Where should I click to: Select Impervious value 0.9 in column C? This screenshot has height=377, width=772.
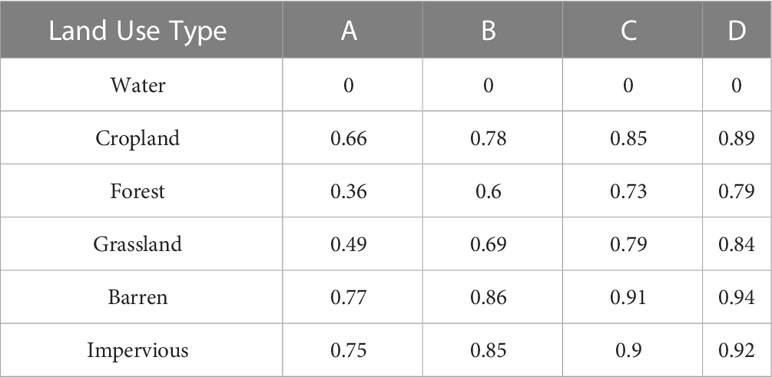coord(628,351)
